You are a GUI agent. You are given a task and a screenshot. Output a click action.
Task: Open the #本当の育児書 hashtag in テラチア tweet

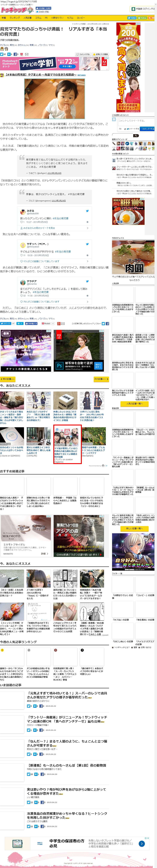pos(40,292)
